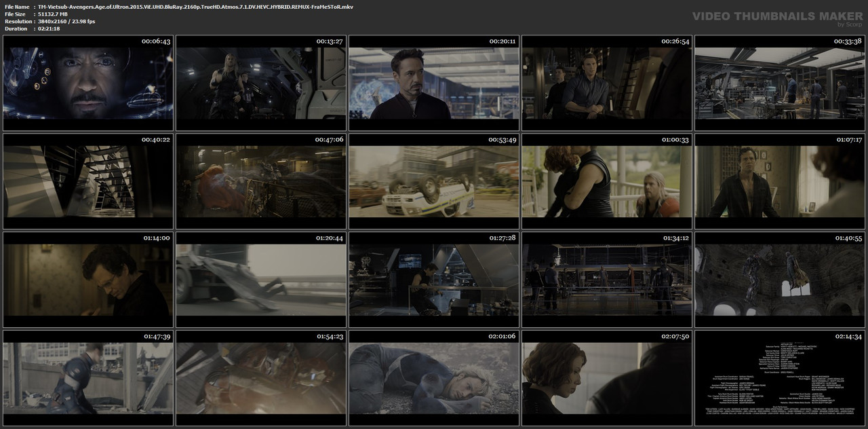Select the thumbnail at 00:40:22
The height and width of the screenshot is (429, 868).
(88, 181)
